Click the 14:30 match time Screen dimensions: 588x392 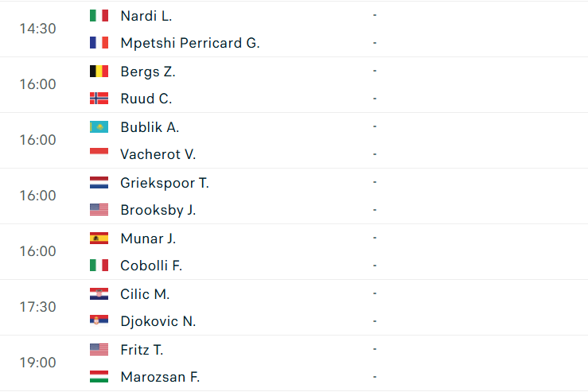pyautogui.click(x=37, y=29)
